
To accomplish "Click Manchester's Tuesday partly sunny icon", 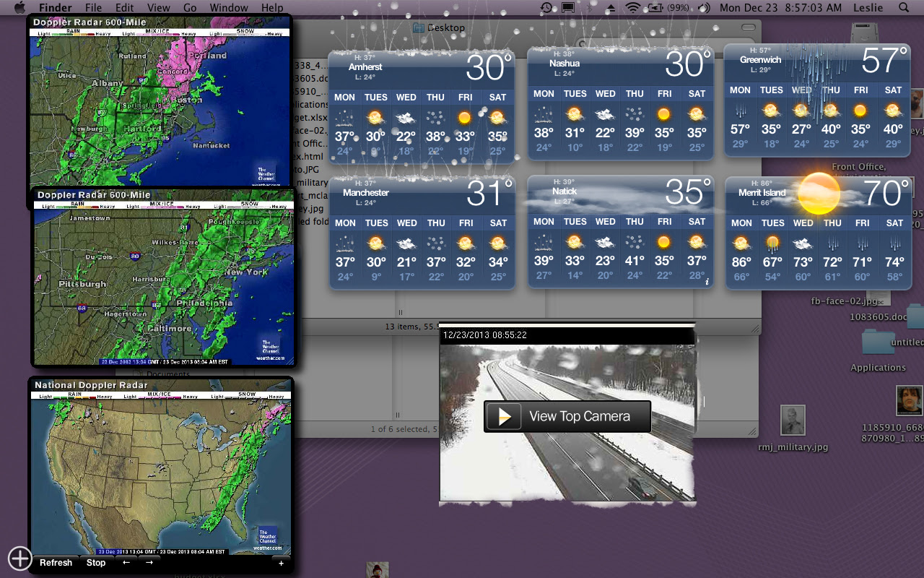I will pyautogui.click(x=376, y=243).
